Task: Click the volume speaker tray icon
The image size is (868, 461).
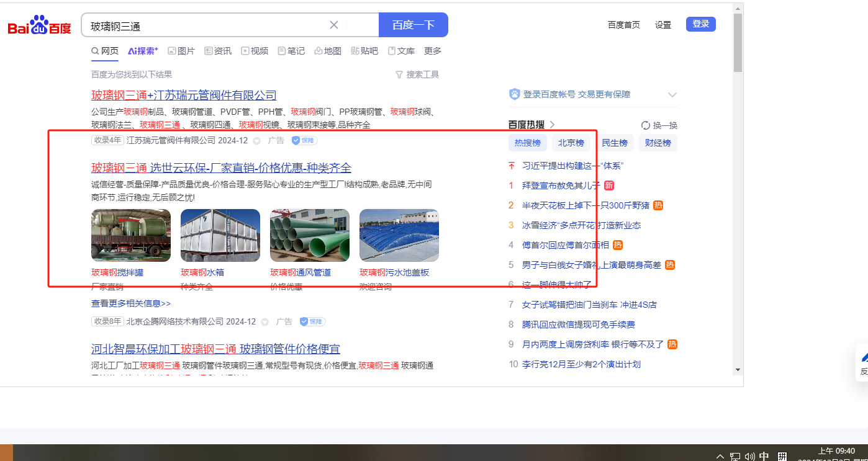Action: tap(749, 457)
